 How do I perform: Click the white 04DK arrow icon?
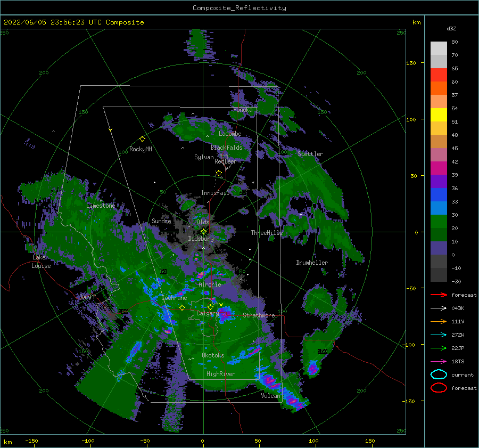439,308
